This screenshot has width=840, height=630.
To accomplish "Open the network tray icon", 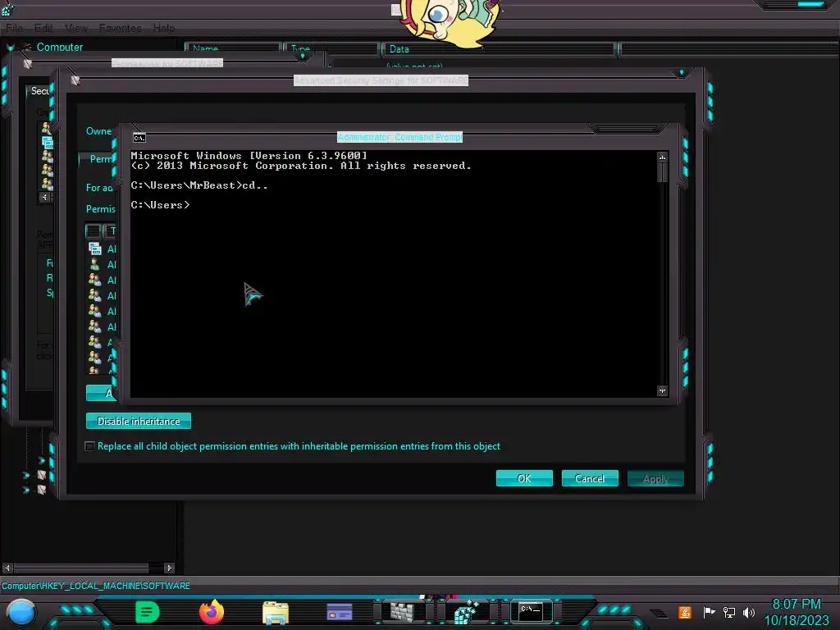I will click(729, 612).
